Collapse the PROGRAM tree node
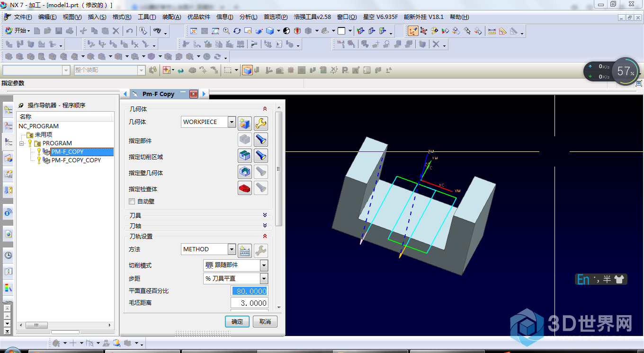This screenshot has height=353, width=644. [x=22, y=143]
